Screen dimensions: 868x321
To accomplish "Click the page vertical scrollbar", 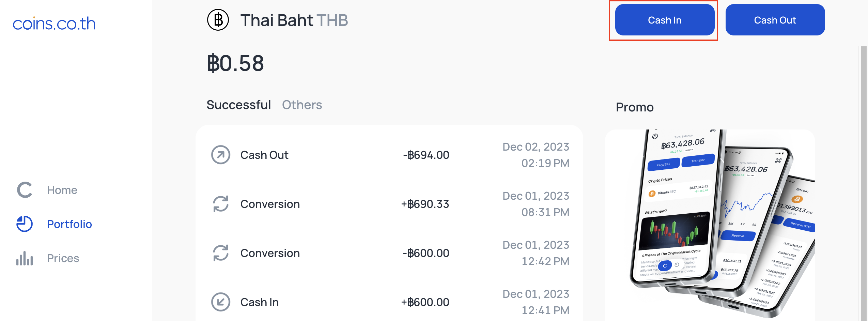I will pyautogui.click(x=864, y=183).
